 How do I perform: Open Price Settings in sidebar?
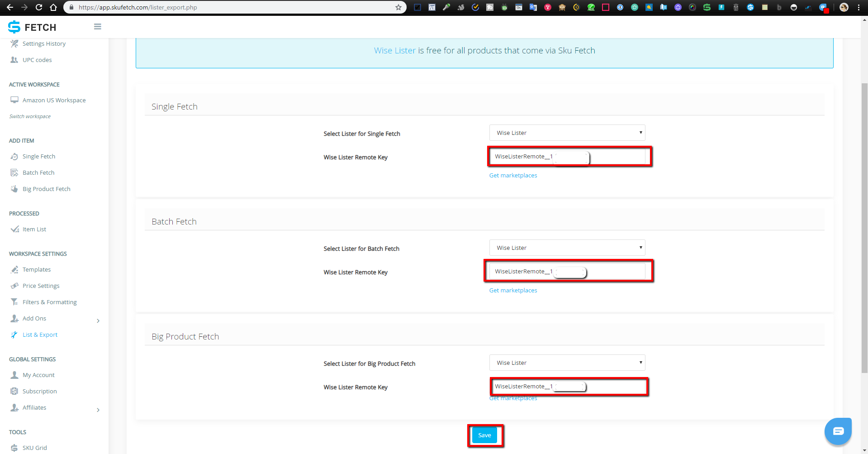[41, 286]
